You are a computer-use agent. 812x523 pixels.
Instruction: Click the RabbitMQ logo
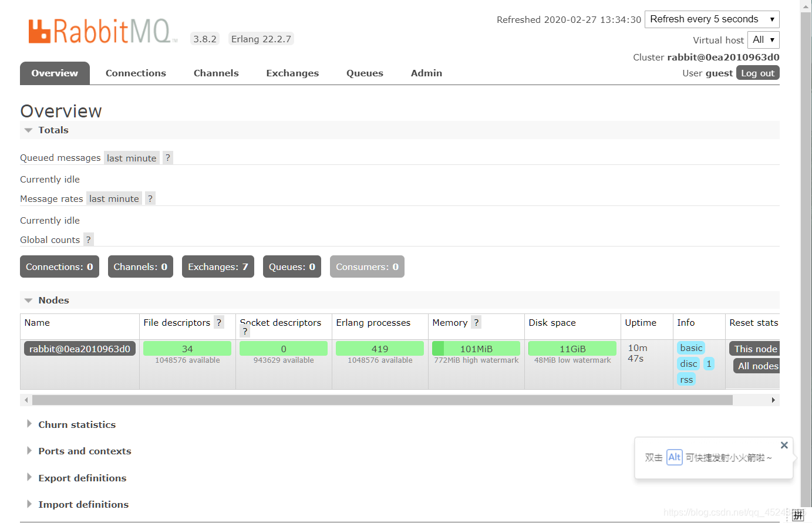pos(102,31)
